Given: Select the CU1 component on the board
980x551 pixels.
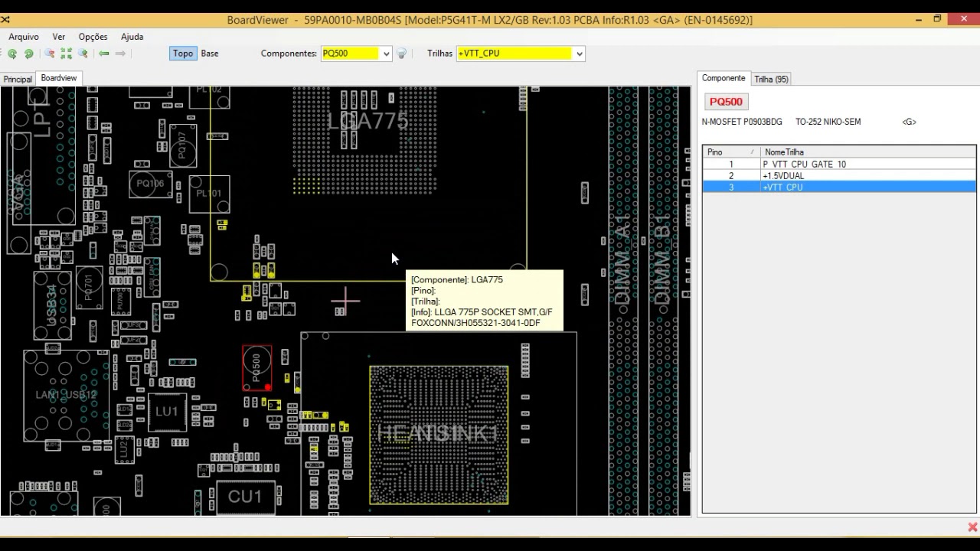Looking at the screenshot, I should pyautogui.click(x=245, y=497).
